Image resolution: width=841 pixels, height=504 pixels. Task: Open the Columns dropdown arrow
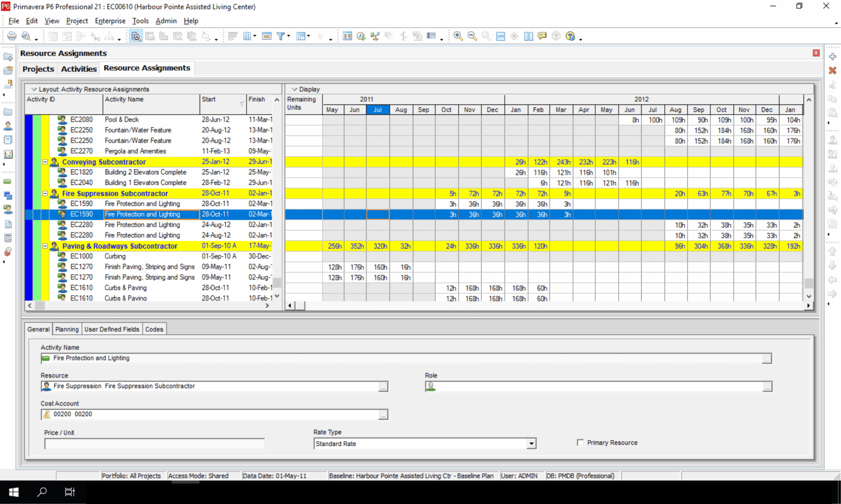point(255,36)
